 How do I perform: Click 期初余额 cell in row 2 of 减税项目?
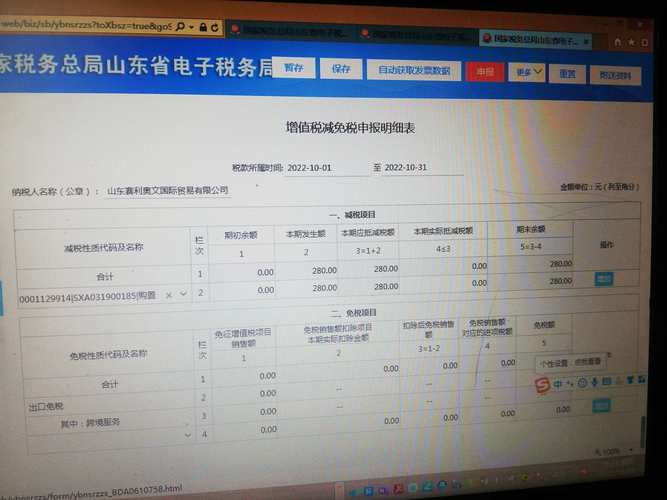[x=242, y=290]
